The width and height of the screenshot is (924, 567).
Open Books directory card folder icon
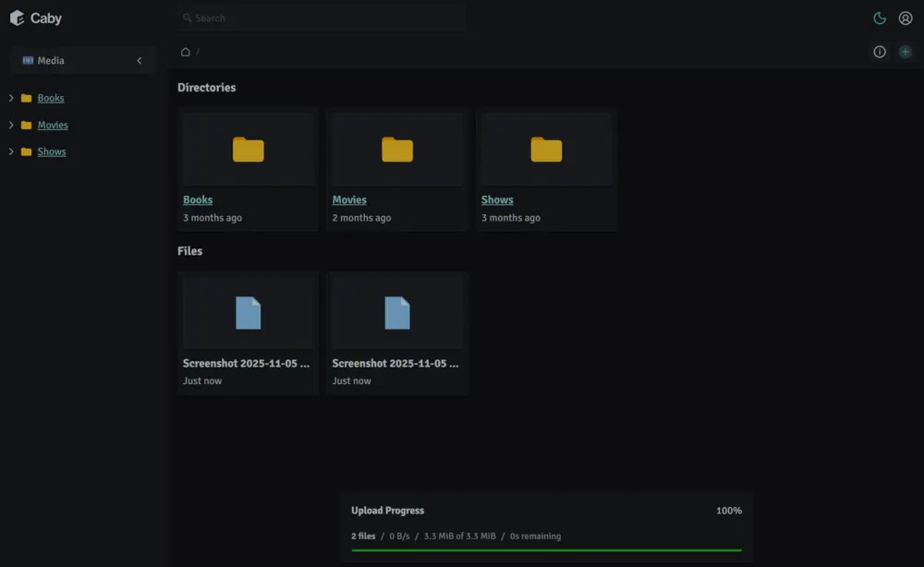(248, 149)
